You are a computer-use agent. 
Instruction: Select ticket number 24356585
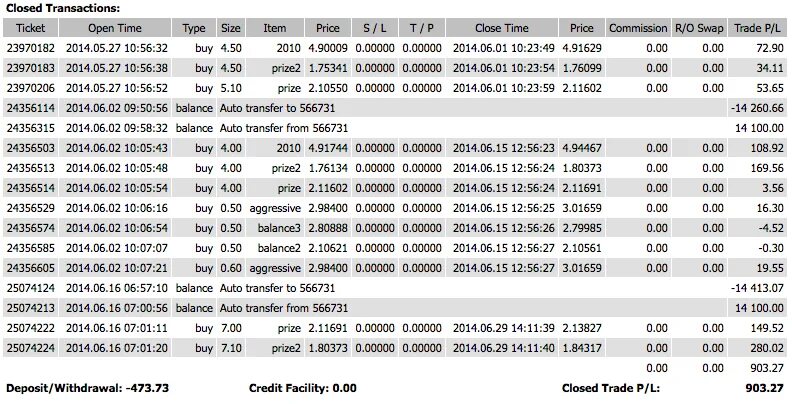click(31, 248)
